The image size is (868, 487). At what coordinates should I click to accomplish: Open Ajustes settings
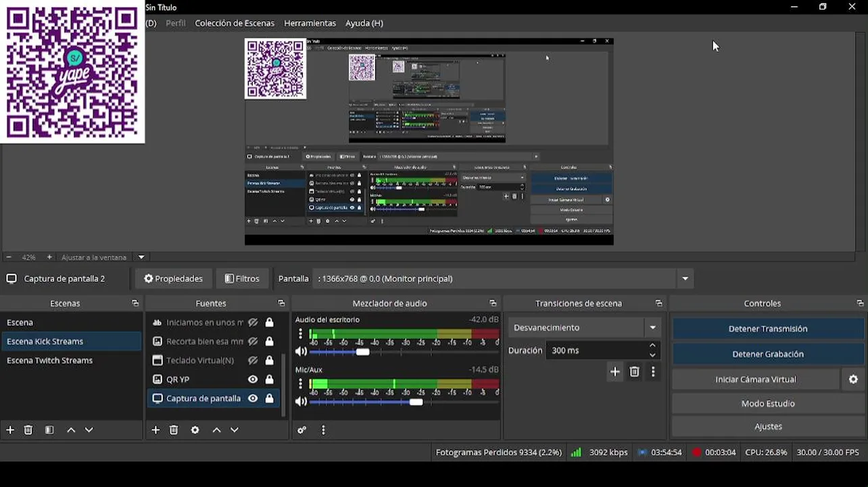pyautogui.click(x=768, y=427)
